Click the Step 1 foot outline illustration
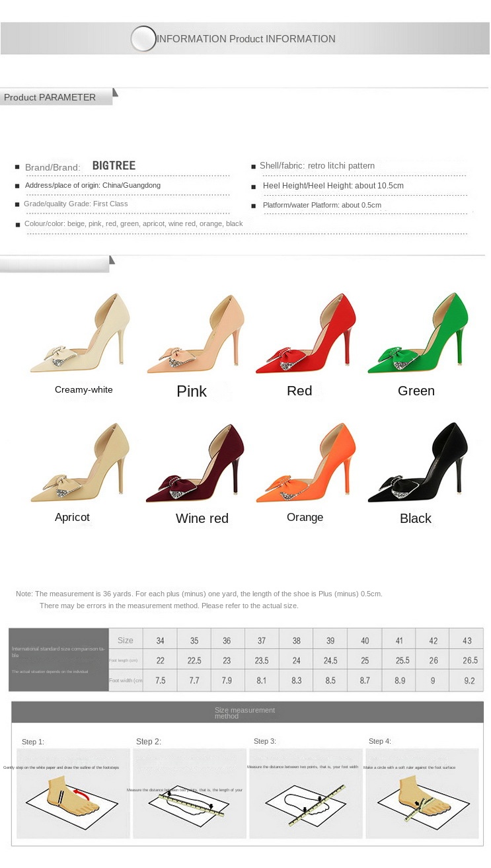Image resolution: width=491 pixels, height=868 pixels. pos(73,793)
